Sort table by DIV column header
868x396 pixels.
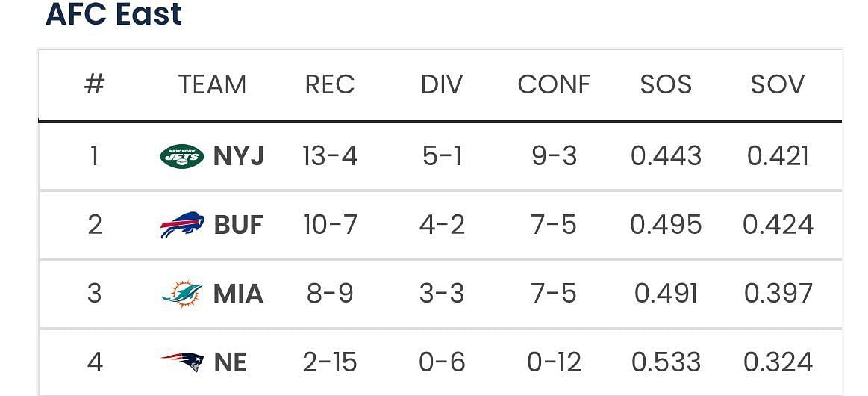pos(442,84)
